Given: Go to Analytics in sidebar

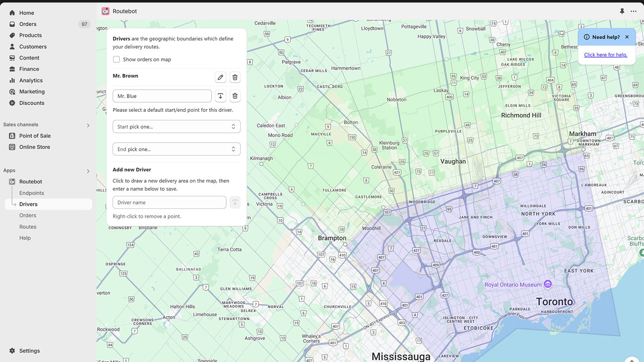Looking at the screenshot, I should click(x=31, y=80).
